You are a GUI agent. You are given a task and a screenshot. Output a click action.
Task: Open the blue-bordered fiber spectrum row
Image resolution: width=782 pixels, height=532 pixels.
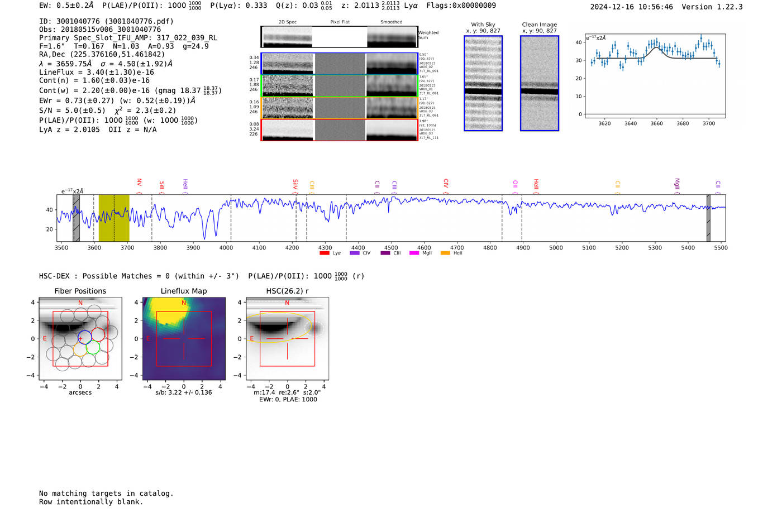coord(339,64)
